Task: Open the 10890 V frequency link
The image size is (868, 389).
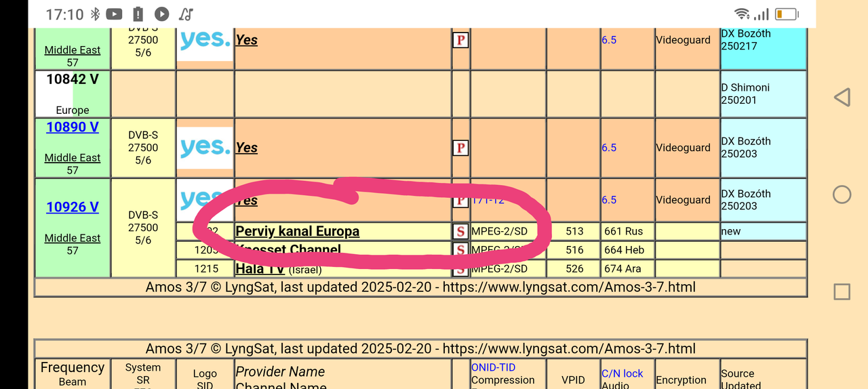Action: point(73,127)
